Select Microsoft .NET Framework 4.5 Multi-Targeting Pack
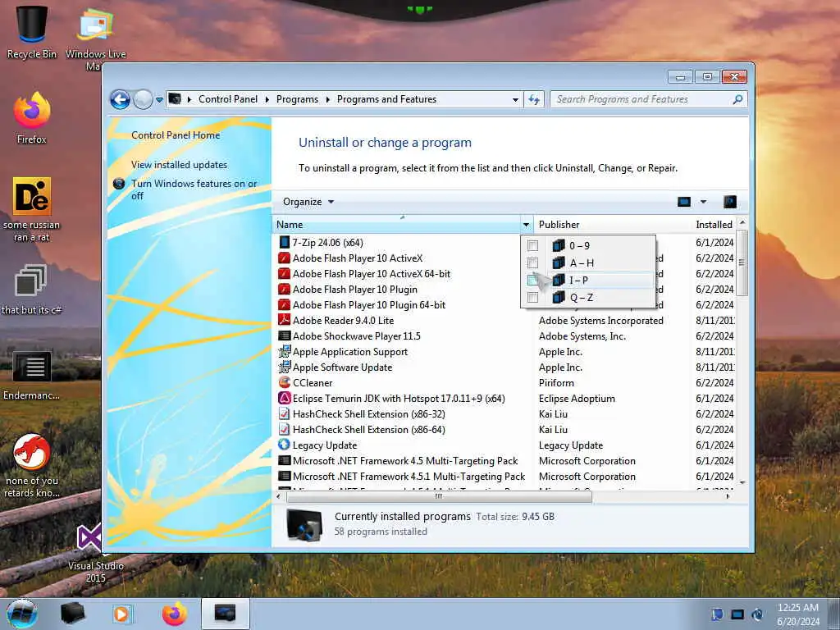Viewport: 840px width, 630px height. (x=405, y=461)
